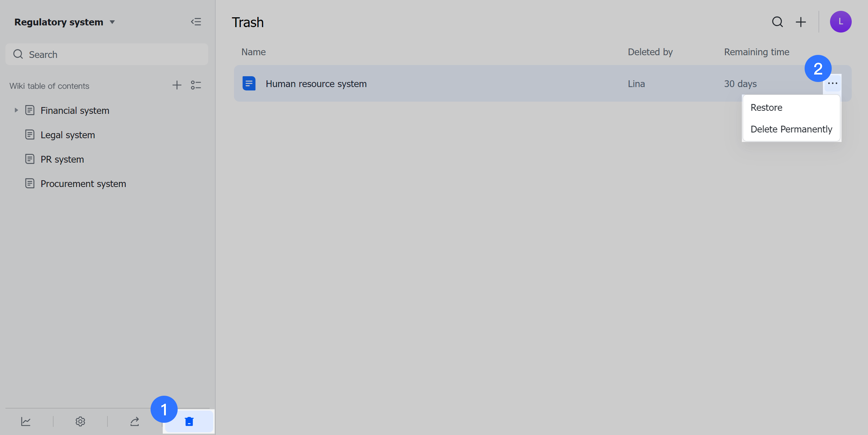
Task: Add new page in Wiki contents
Action: 177,85
